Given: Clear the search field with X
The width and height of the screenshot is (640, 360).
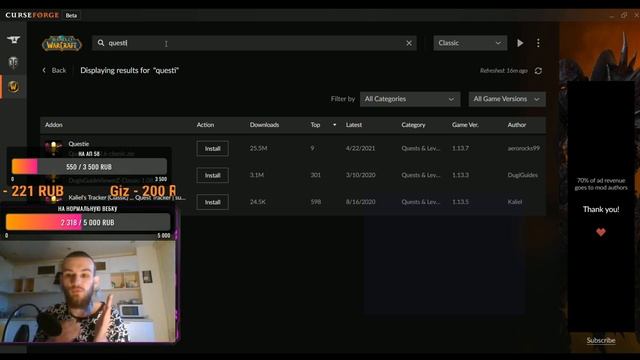Looking at the screenshot, I should pyautogui.click(x=409, y=43).
